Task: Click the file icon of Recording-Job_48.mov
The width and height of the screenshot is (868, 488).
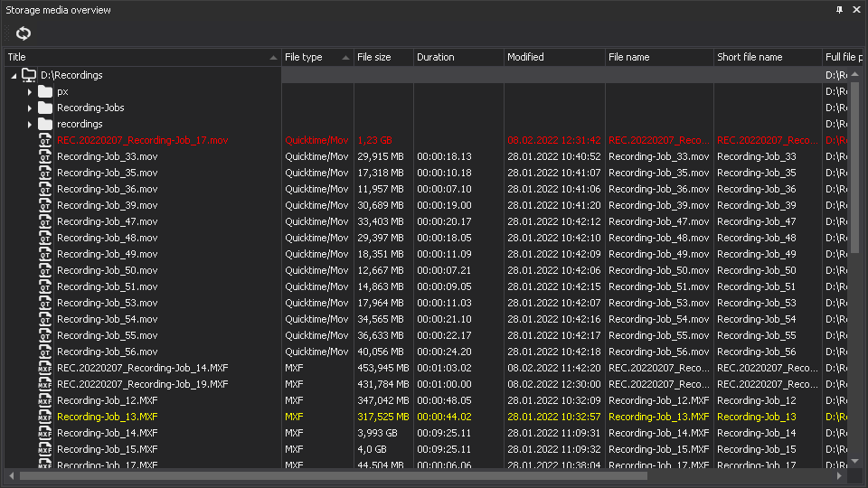Action: tap(45, 238)
